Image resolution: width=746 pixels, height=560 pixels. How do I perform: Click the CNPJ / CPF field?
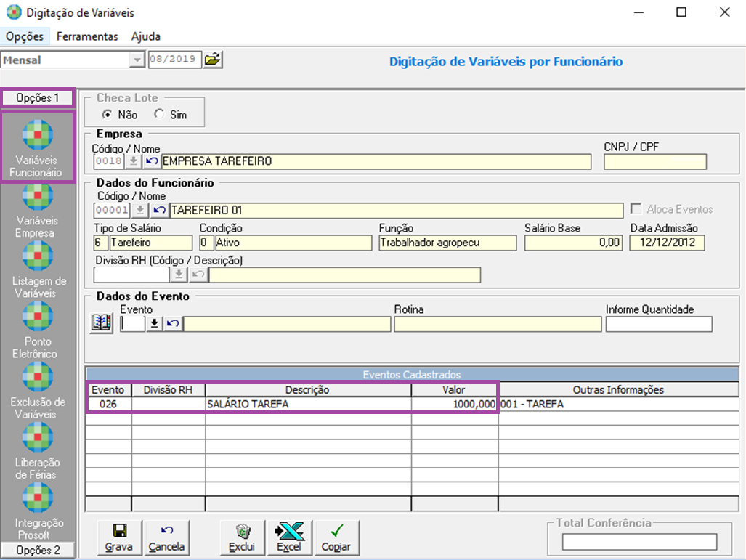pyautogui.click(x=655, y=162)
